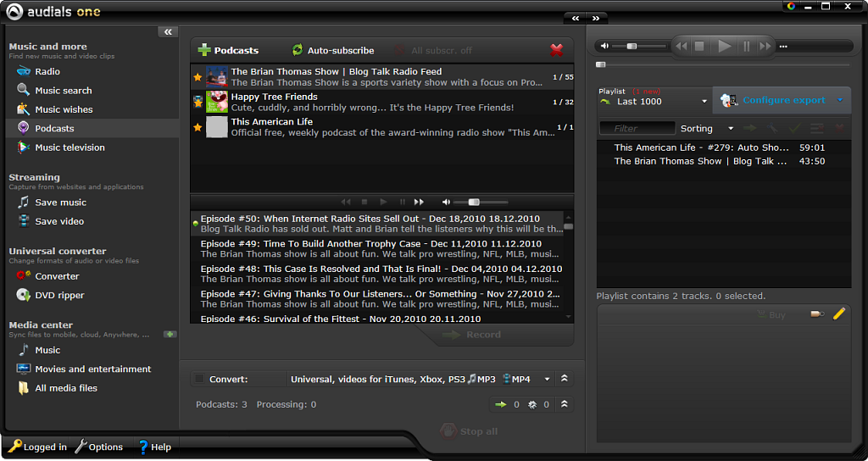Expand the Convert row double-chevron

pos(564,379)
